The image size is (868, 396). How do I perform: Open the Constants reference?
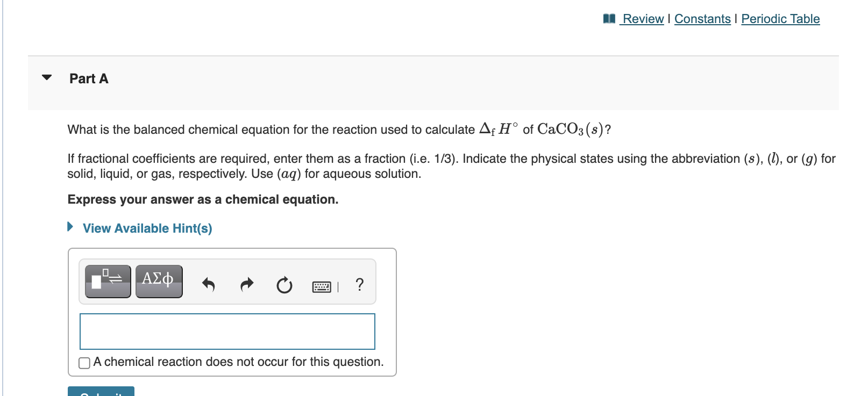[x=702, y=18]
